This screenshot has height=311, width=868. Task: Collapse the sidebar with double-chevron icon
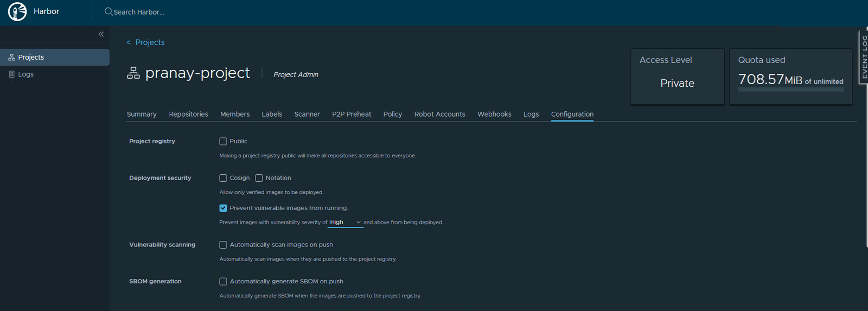tap(101, 34)
